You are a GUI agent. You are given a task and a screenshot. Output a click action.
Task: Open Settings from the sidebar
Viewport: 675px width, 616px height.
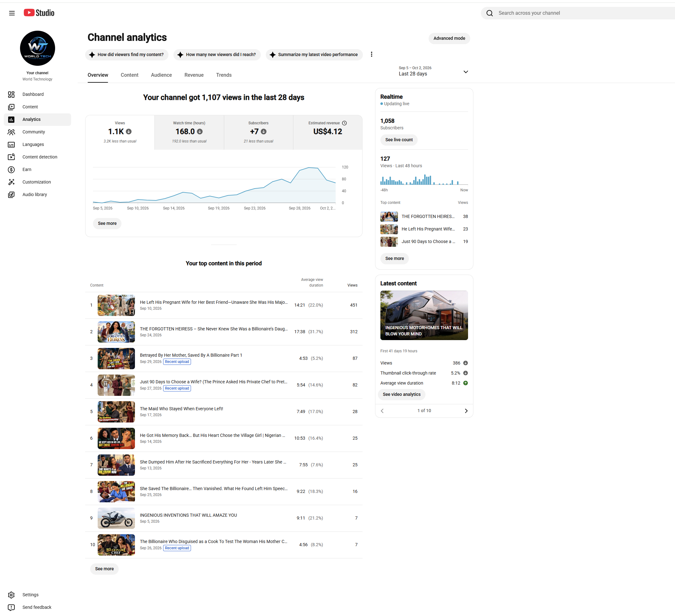click(37, 595)
